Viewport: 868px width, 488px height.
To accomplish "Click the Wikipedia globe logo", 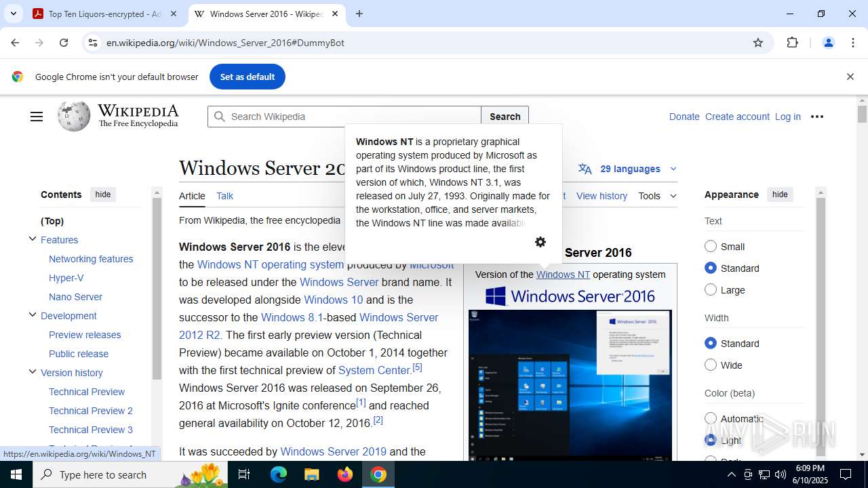I will tap(74, 116).
